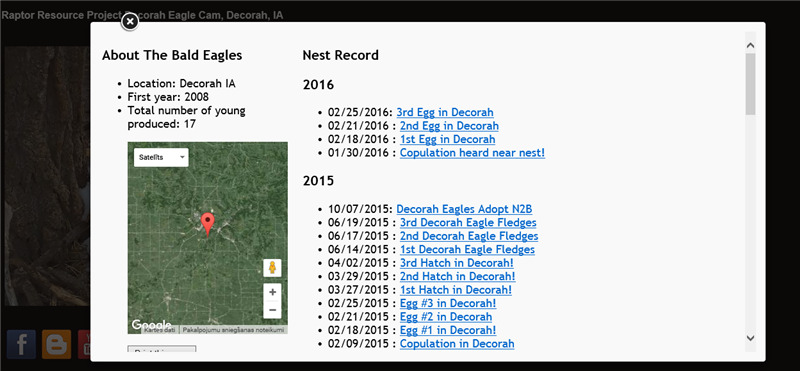Image resolution: width=800 pixels, height=371 pixels.
Task: Open Copulation in Decorah 2015 link
Action: (457, 344)
